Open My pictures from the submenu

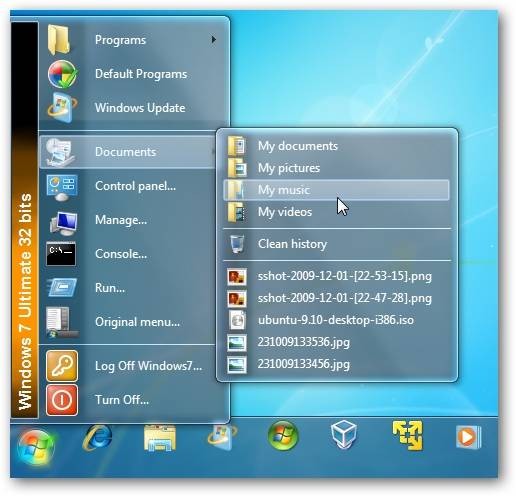289,168
